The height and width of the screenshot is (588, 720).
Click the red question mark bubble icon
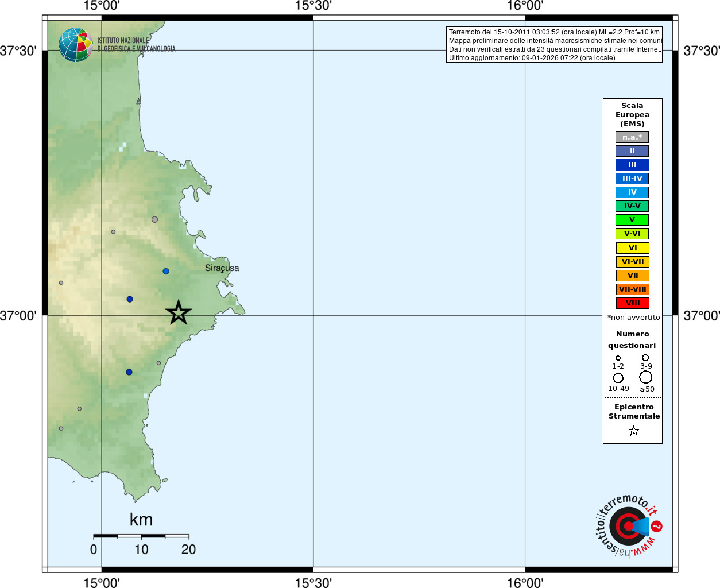(x=657, y=526)
